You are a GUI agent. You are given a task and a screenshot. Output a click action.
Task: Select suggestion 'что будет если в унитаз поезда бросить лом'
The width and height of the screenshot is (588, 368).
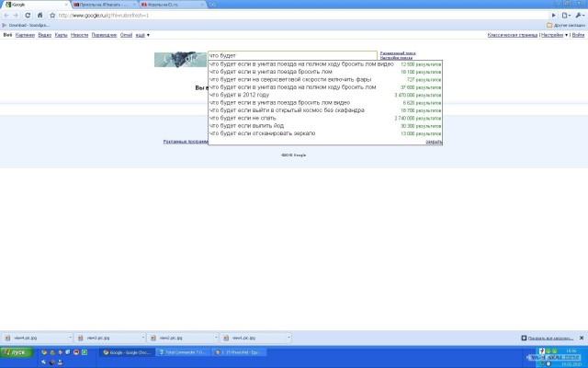(325, 72)
